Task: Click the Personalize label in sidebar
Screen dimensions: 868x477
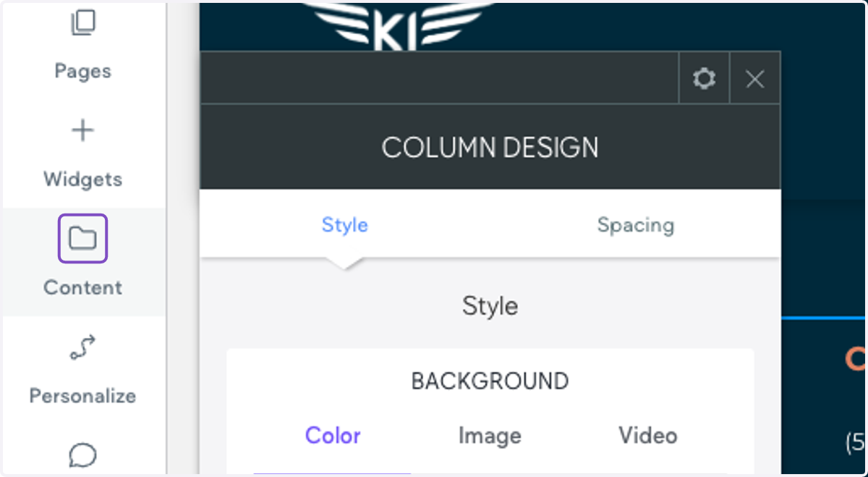Action: (82, 396)
